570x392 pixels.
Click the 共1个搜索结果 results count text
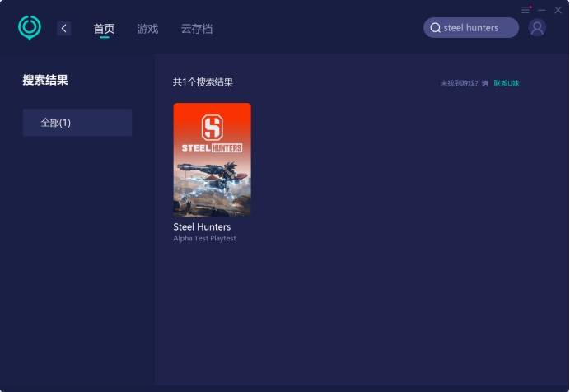pos(203,82)
